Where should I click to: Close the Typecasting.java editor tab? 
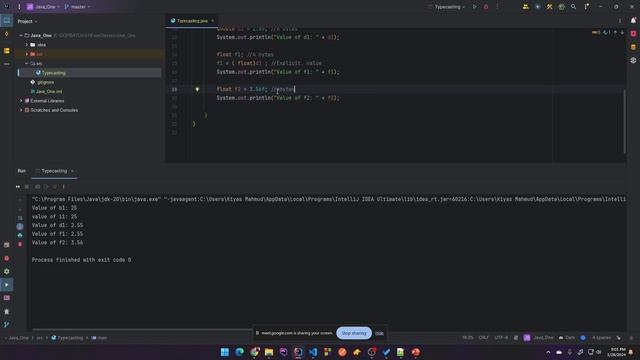[x=212, y=21]
